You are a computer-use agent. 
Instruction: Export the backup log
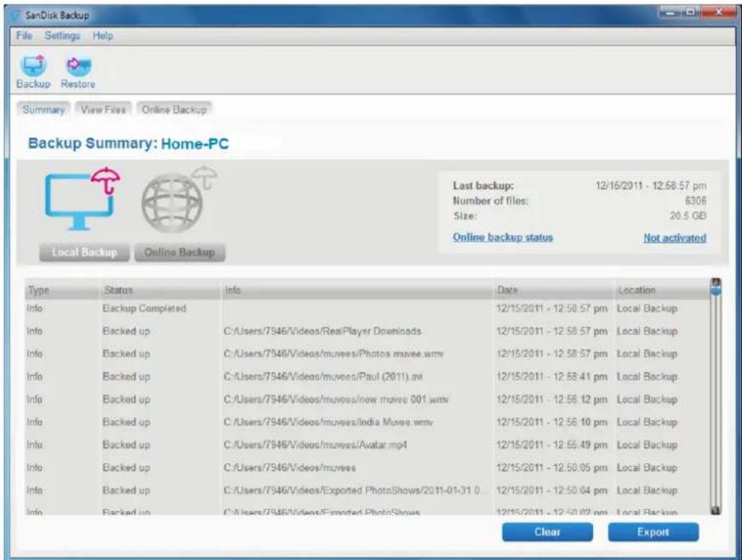[653, 532]
